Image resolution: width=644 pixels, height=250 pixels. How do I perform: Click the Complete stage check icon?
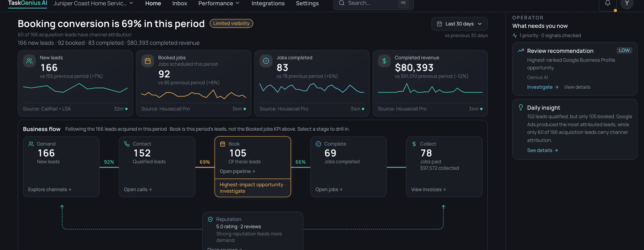tap(318, 144)
